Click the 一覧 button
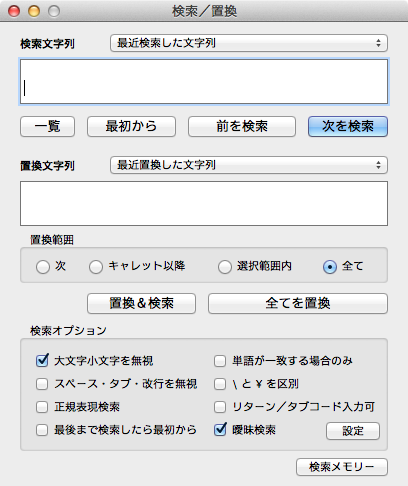The image size is (408, 486). 47,126
